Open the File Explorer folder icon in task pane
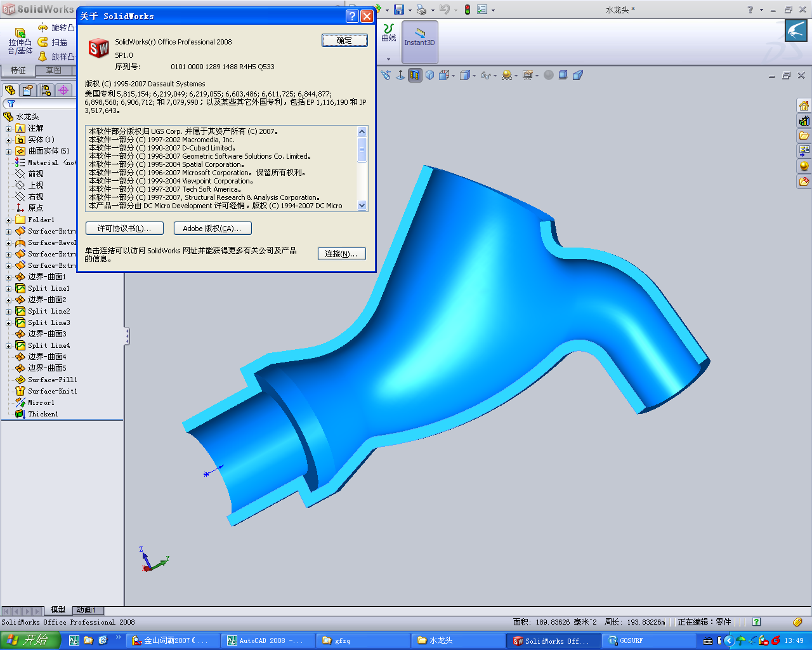 pos(804,136)
